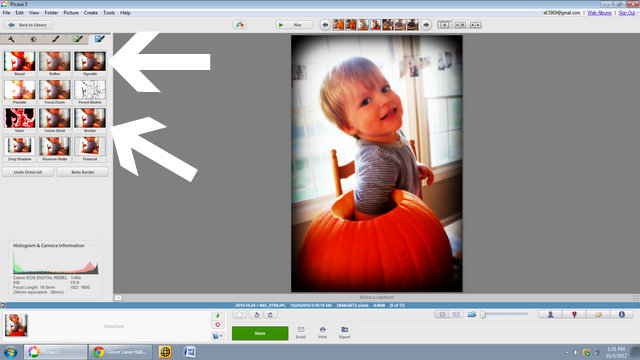The image size is (640, 360).
Task: Click the green Share button
Action: click(260, 333)
